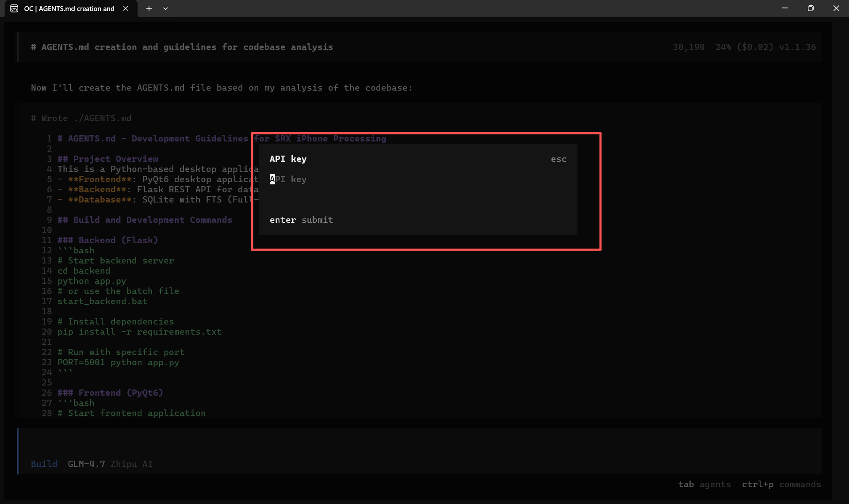Click the version v1.1.36 label
Image resolution: width=849 pixels, height=504 pixels.
[797, 47]
